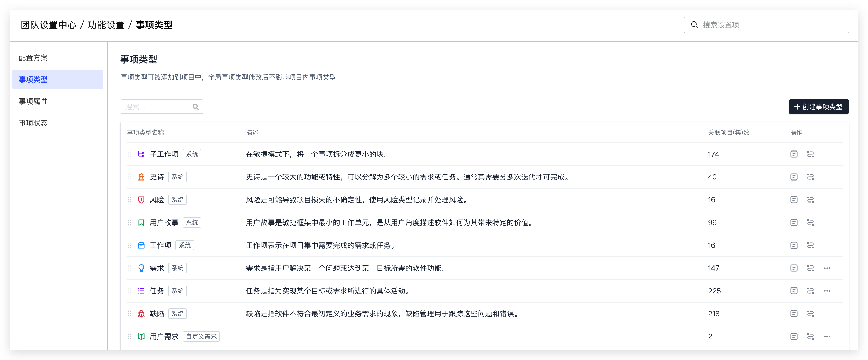This screenshot has height=360, width=868.
Task: Click the 工作项 description text
Action: (320, 245)
